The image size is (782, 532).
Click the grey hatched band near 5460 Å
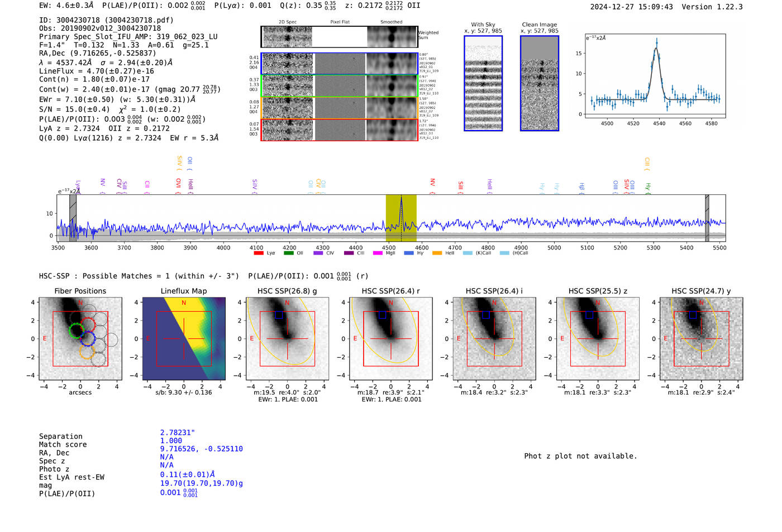[707, 218]
